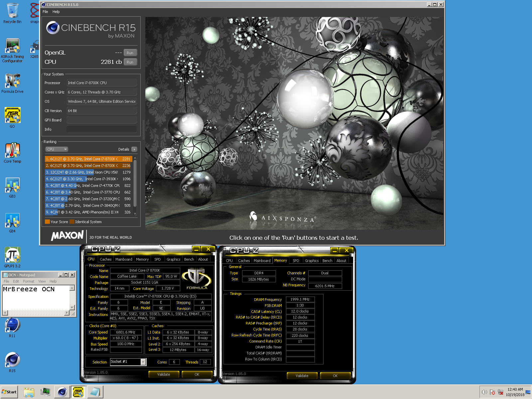
Task: Click the Cinebench logo icon
Action: pos(53,28)
